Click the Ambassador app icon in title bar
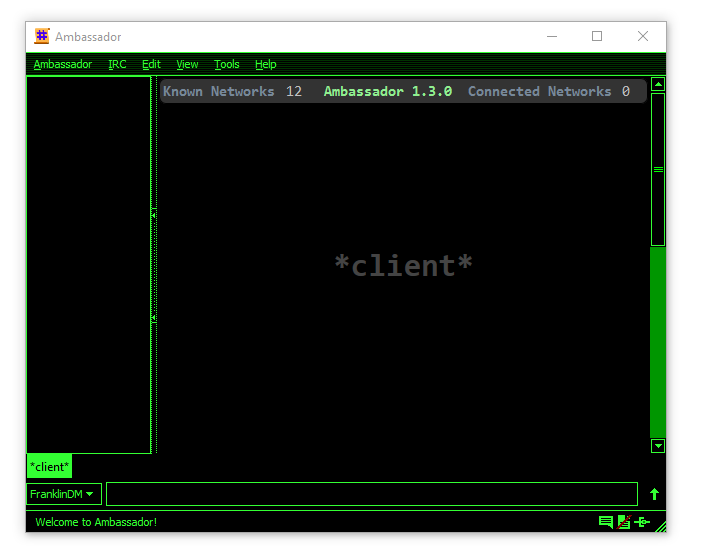 (x=42, y=36)
